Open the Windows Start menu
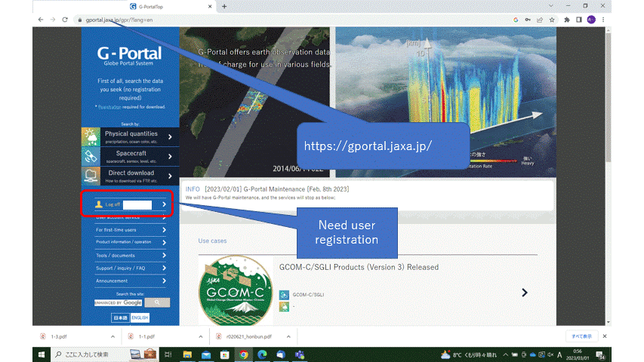This screenshot has width=644, height=362. 42,354
